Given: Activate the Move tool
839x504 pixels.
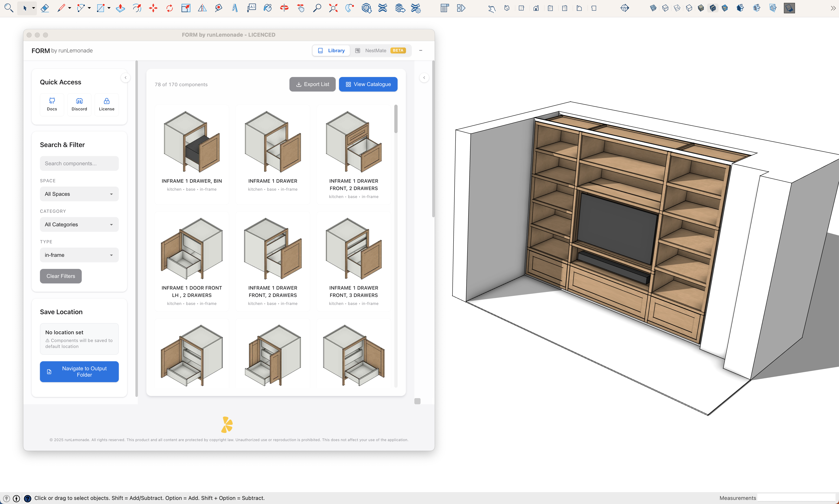Looking at the screenshot, I should coord(153,8).
